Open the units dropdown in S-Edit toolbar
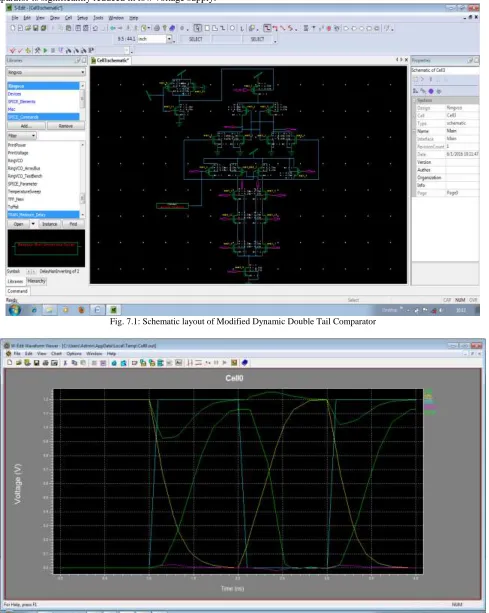Screen dimensions: 489x613 tap(169, 39)
